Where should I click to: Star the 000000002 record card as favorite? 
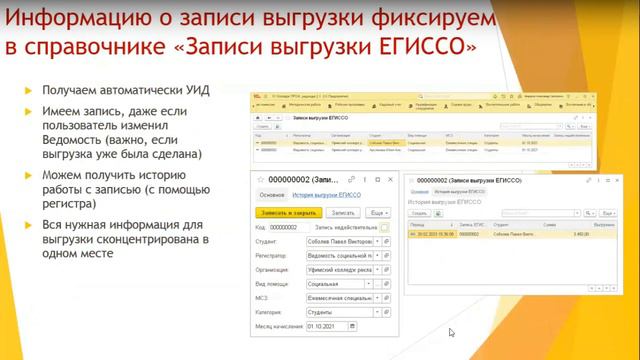261,180
